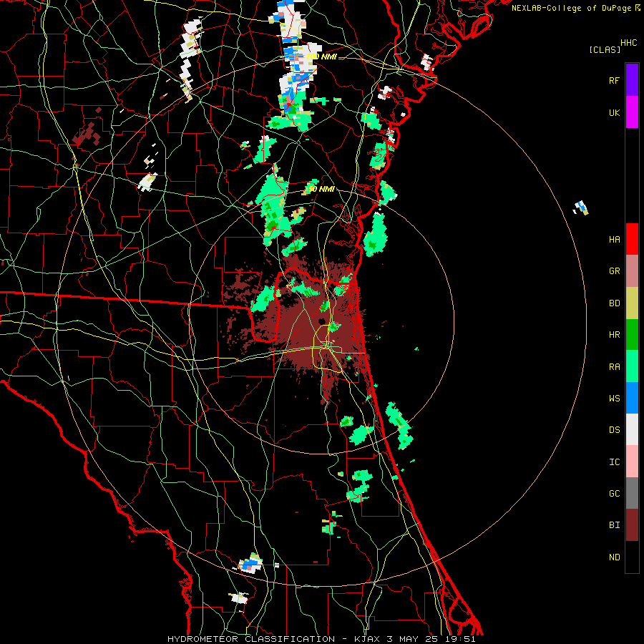Screen dimensions: 644x644
Task: Pick the RA bright green legend swatch
Action: (632, 366)
